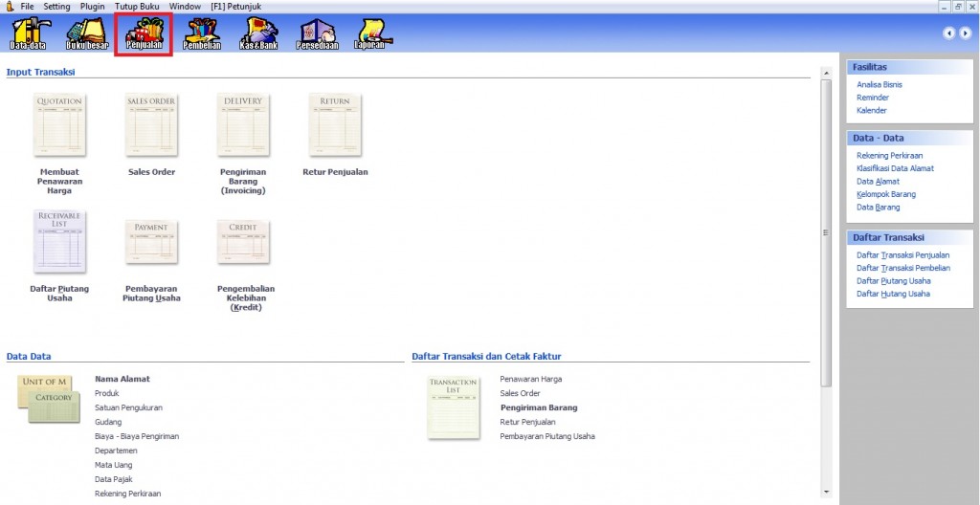Select the Pembelian toolbar icon
This screenshot has width=980, height=505.
(x=201, y=33)
